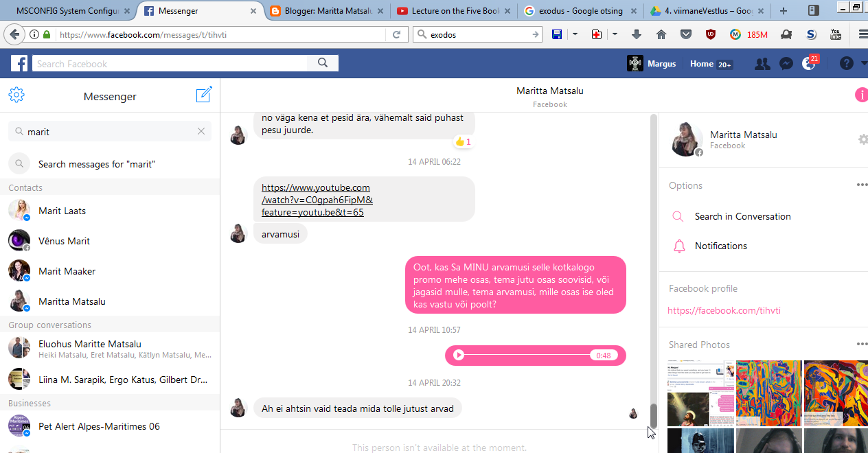Select Vênus Marit contact
The height and width of the screenshot is (453, 868).
(110, 241)
